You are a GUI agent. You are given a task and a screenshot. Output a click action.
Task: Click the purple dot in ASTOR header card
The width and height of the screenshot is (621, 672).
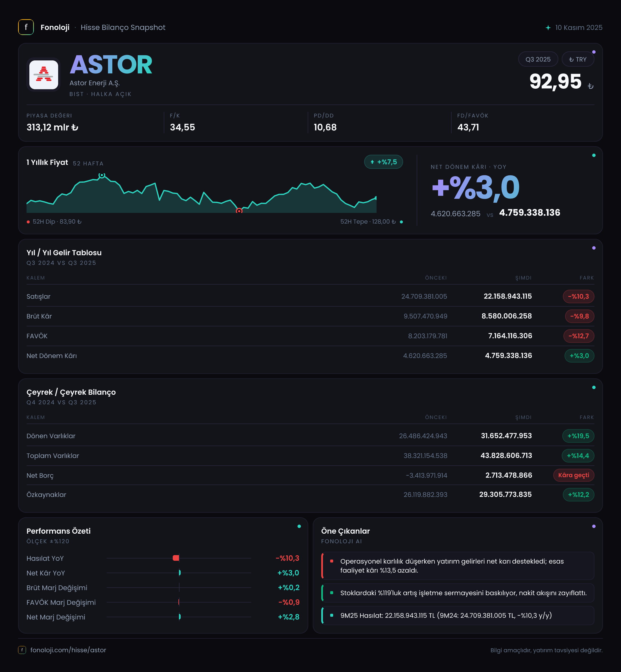pos(594,52)
